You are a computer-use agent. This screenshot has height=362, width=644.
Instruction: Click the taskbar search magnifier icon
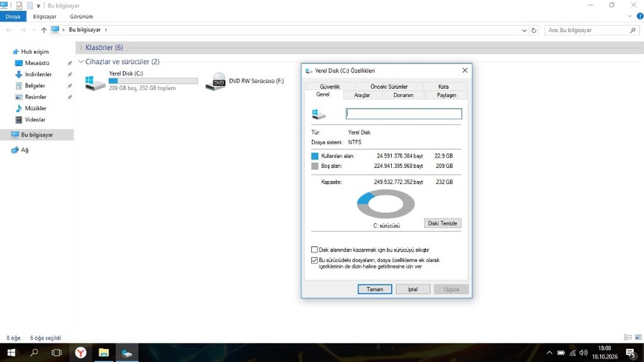pyautogui.click(x=34, y=353)
